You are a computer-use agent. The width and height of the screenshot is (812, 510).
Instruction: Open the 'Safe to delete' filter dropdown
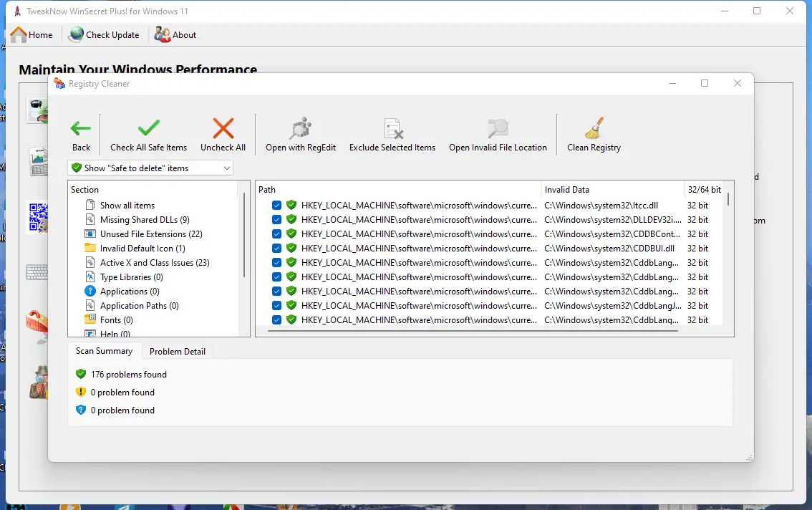(150, 168)
